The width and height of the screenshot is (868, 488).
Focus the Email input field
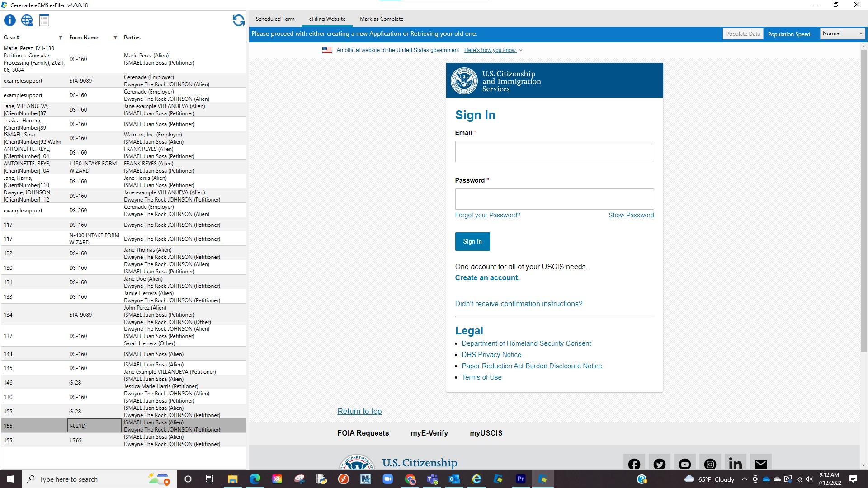554,152
